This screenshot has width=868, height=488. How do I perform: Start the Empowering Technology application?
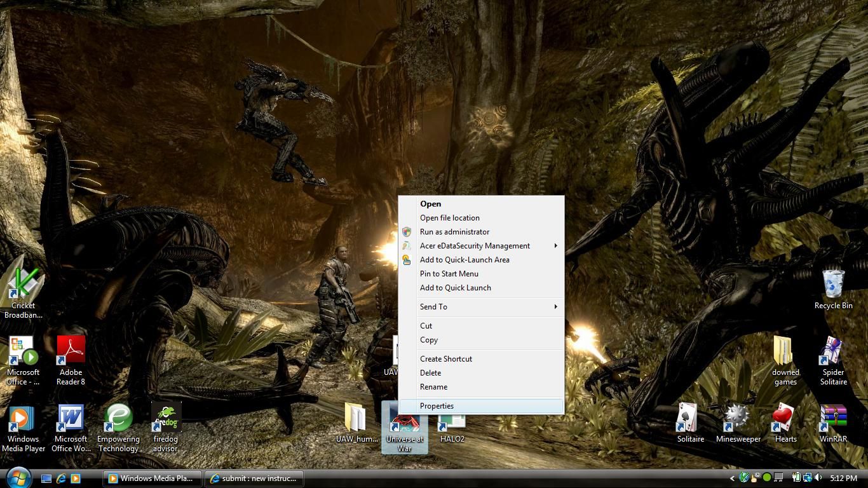[118, 421]
